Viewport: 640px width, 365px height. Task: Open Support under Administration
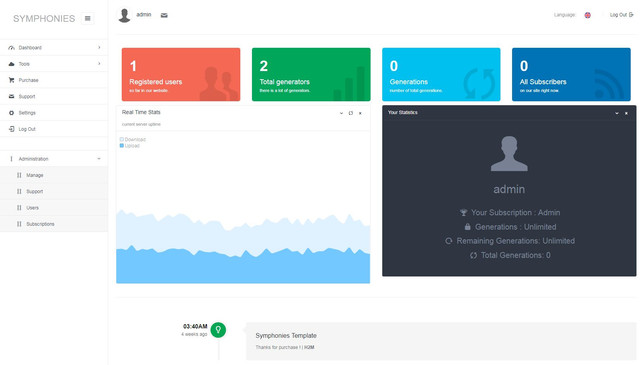54,191
